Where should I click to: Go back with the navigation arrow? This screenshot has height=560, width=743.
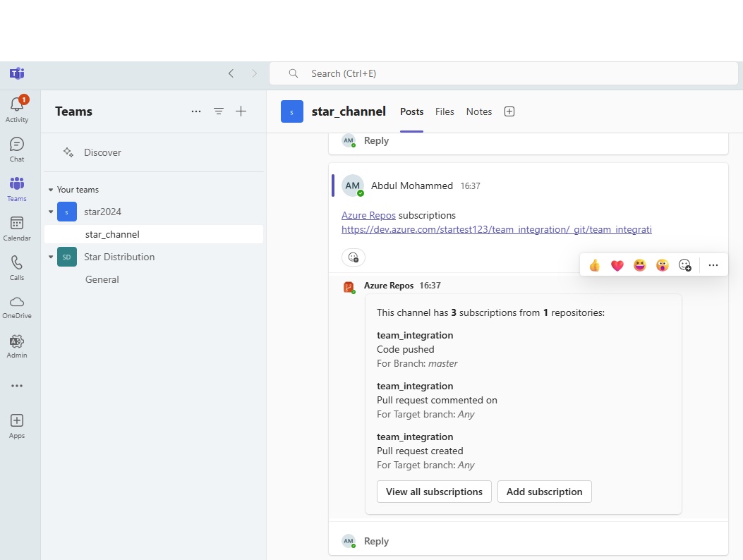pyautogui.click(x=231, y=73)
